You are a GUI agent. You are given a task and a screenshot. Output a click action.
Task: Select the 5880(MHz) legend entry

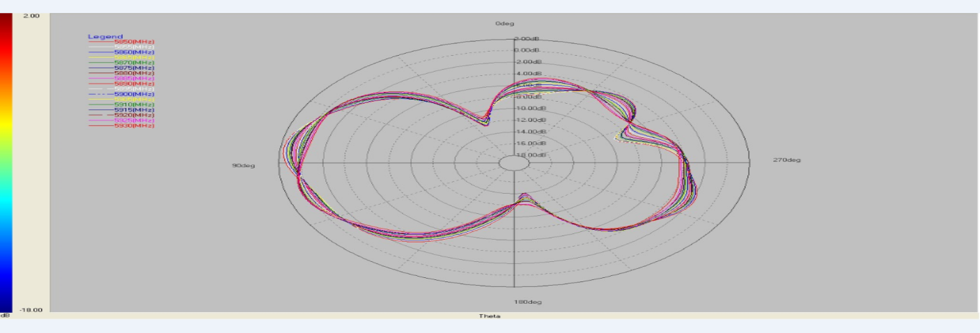pos(121,73)
